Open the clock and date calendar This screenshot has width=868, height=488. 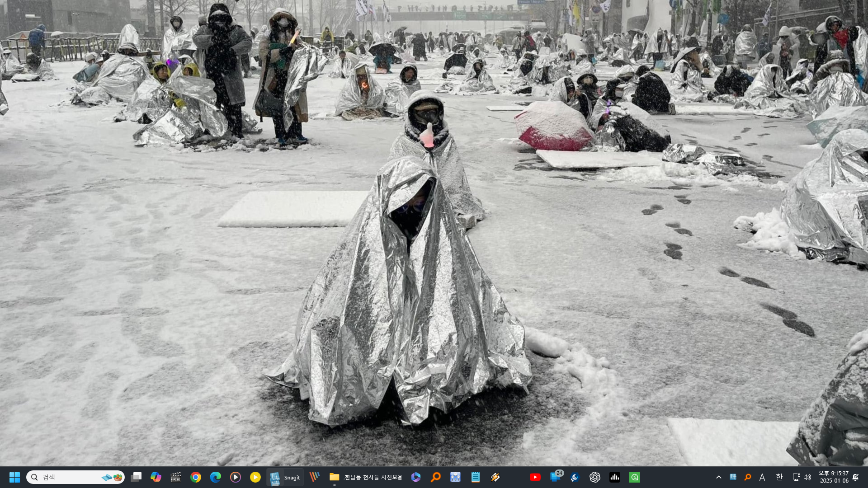(x=833, y=477)
